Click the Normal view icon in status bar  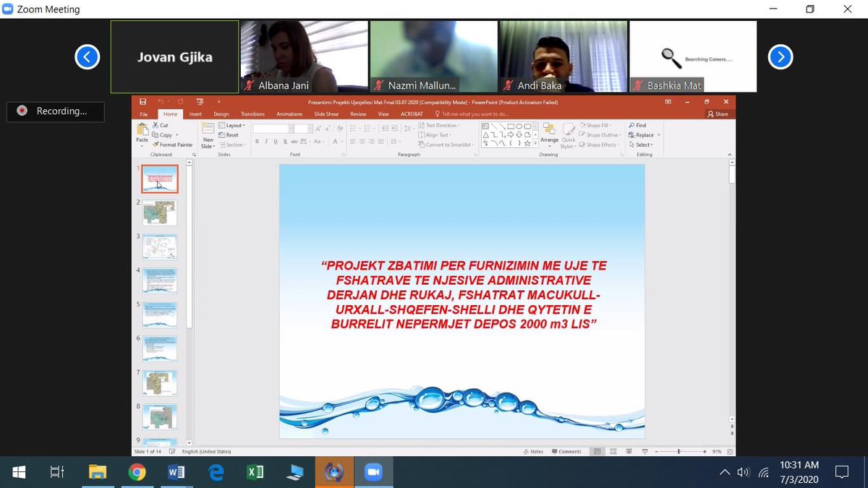coord(597,452)
